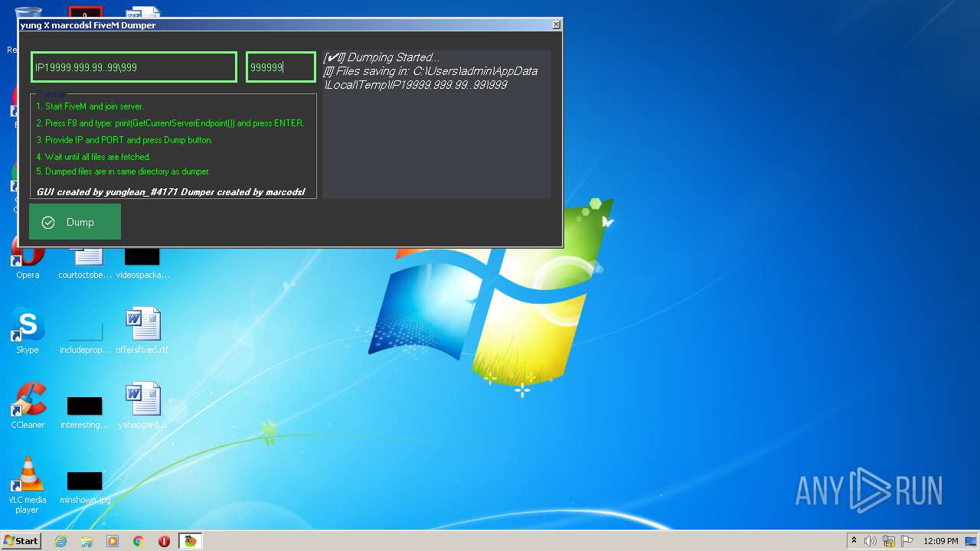
Task: Select the 'videospacka...' desktop file
Action: pyautogui.click(x=142, y=262)
